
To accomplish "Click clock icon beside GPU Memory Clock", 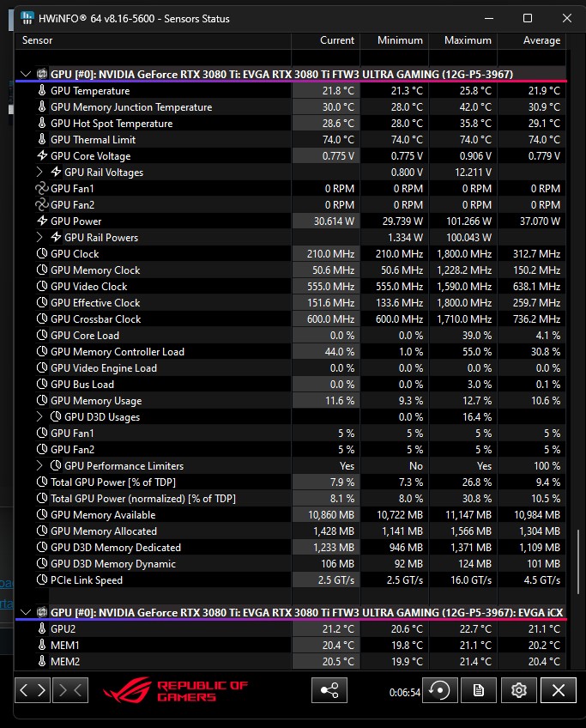I will point(42,270).
